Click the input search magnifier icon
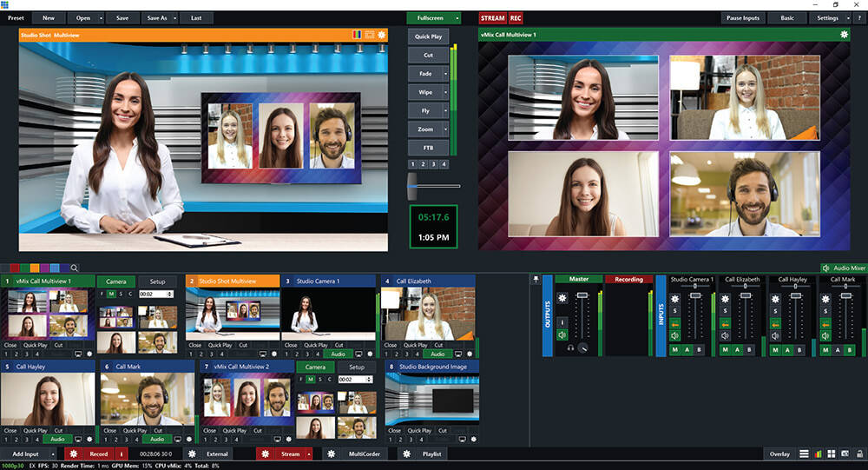 coord(75,268)
